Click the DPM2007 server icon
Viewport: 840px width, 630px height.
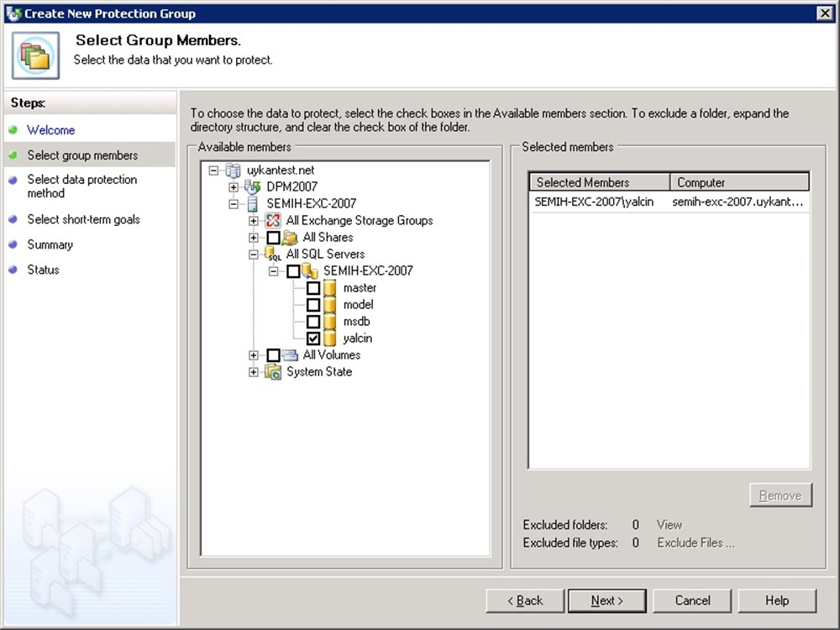pos(252,186)
